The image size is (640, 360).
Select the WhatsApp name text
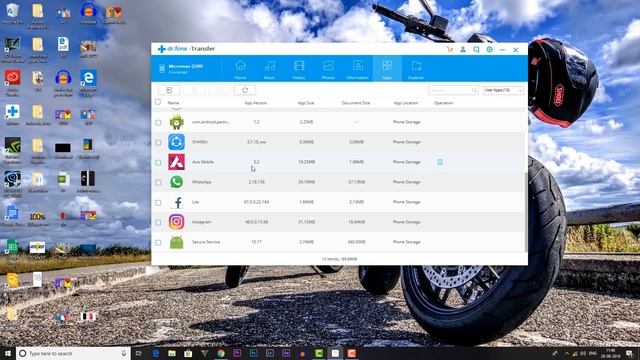click(202, 182)
